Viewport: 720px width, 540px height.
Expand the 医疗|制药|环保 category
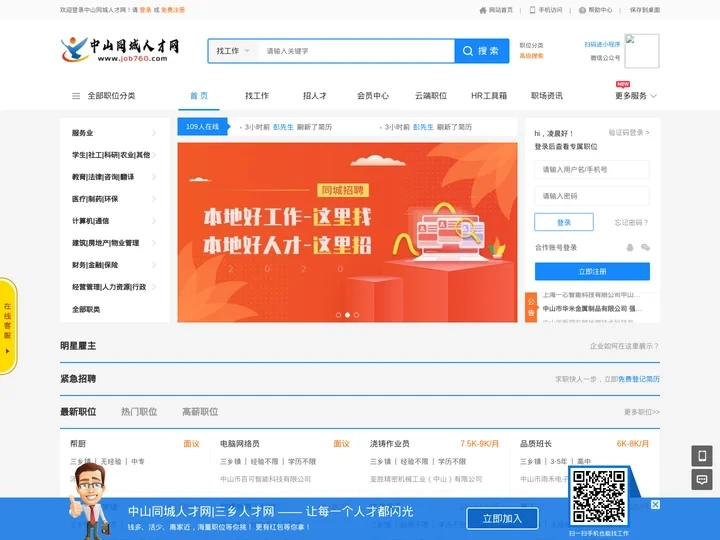pyautogui.click(x=114, y=199)
